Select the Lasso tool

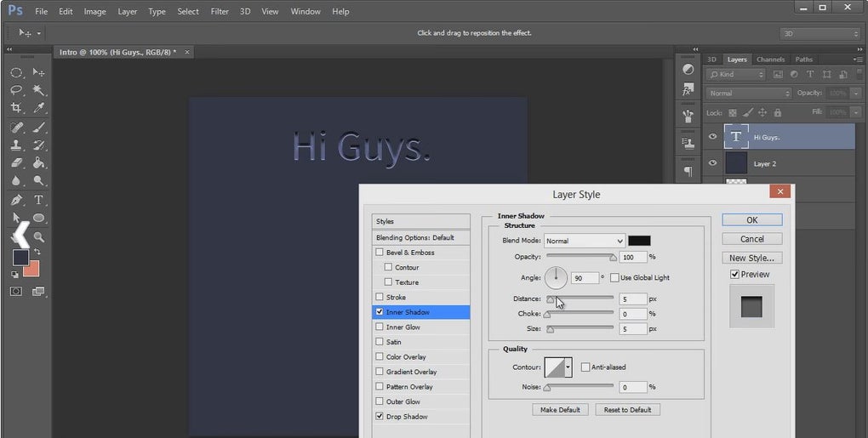16,90
